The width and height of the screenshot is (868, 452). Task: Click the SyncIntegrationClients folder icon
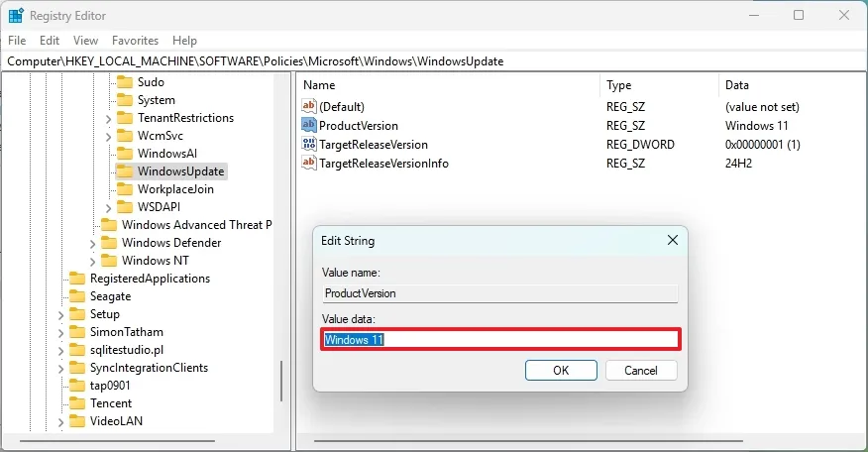click(77, 367)
